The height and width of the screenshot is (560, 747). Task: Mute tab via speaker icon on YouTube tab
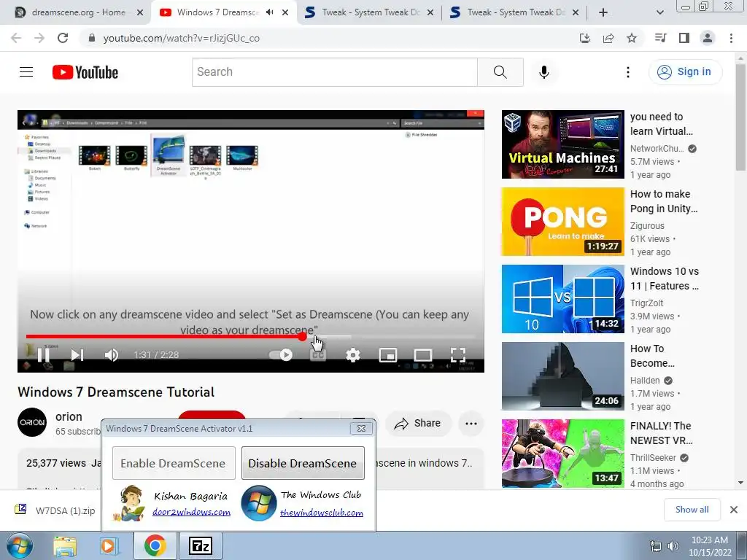point(270,12)
